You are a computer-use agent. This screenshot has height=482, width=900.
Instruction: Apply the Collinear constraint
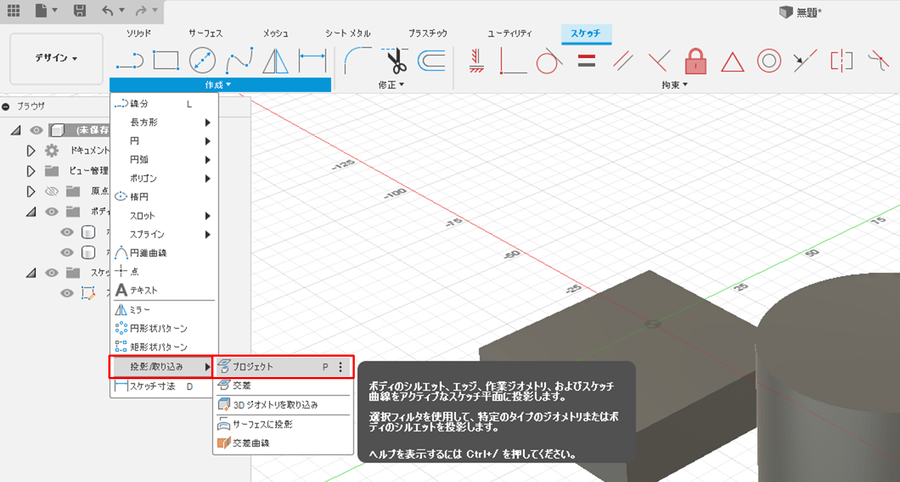(x=805, y=61)
